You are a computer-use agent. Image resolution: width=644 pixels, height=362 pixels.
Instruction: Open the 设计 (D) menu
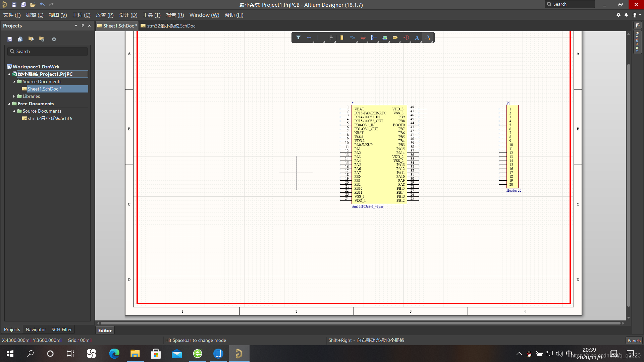(x=128, y=15)
